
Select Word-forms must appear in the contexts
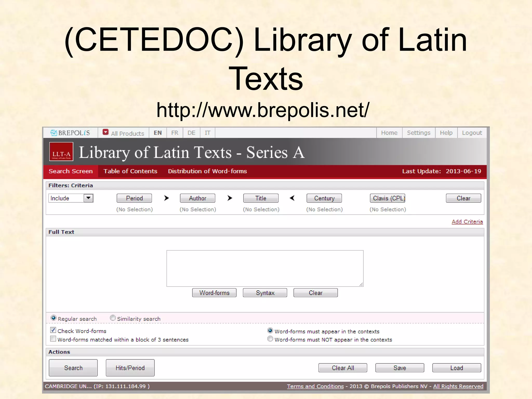point(270,330)
